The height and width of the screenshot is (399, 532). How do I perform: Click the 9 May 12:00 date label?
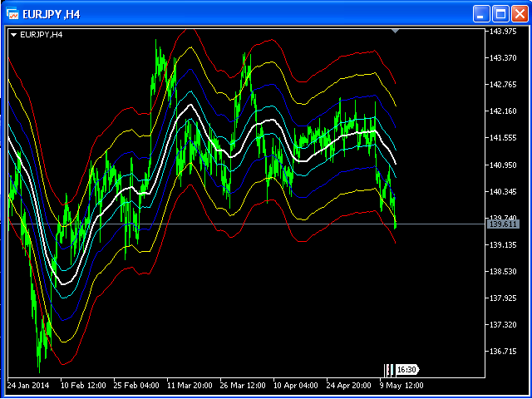click(401, 386)
